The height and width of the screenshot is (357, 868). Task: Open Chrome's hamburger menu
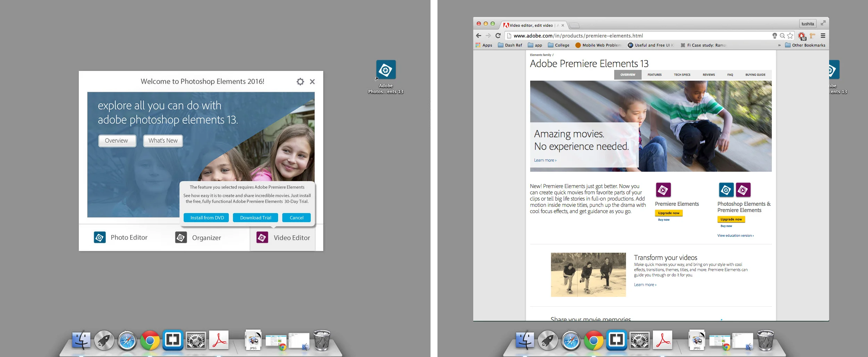click(x=823, y=35)
